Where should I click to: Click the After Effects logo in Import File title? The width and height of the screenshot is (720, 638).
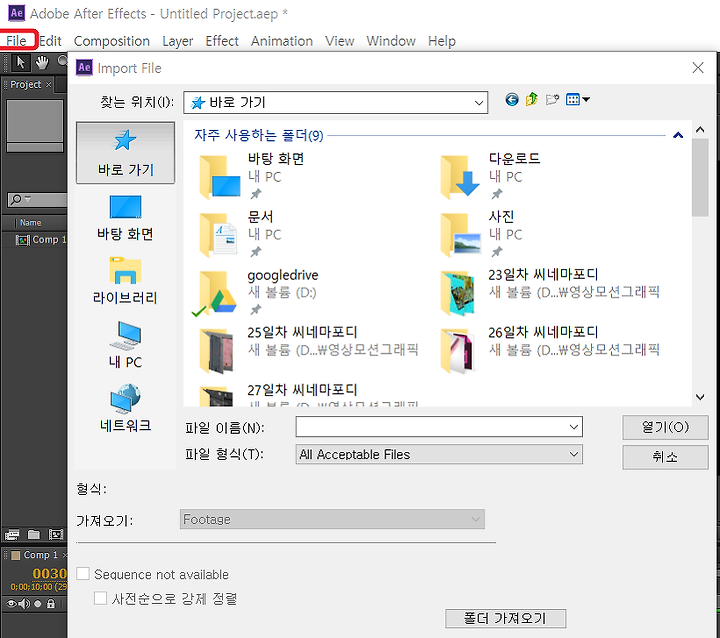[84, 68]
